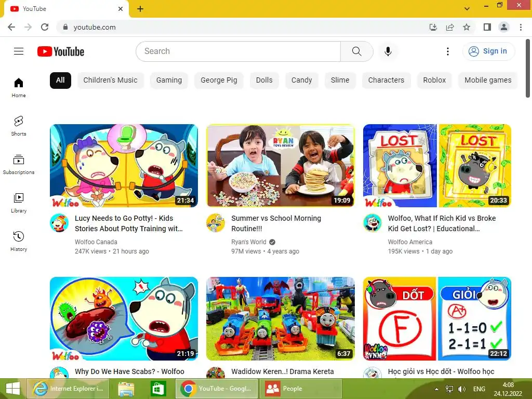The width and height of the screenshot is (532, 399).
Task: Switch to Internet Explorer taskbar item
Action: pos(68,389)
